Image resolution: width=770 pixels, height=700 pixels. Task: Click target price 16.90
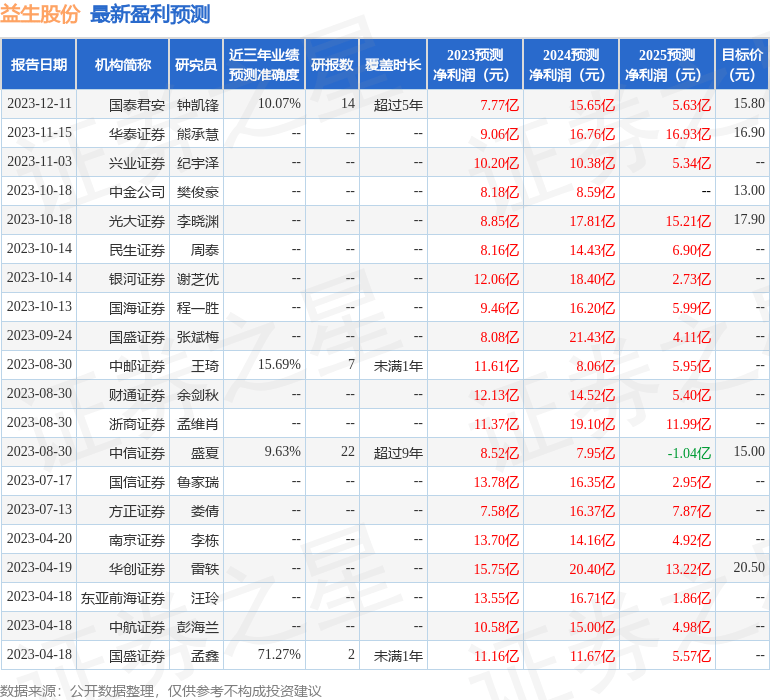click(x=749, y=133)
